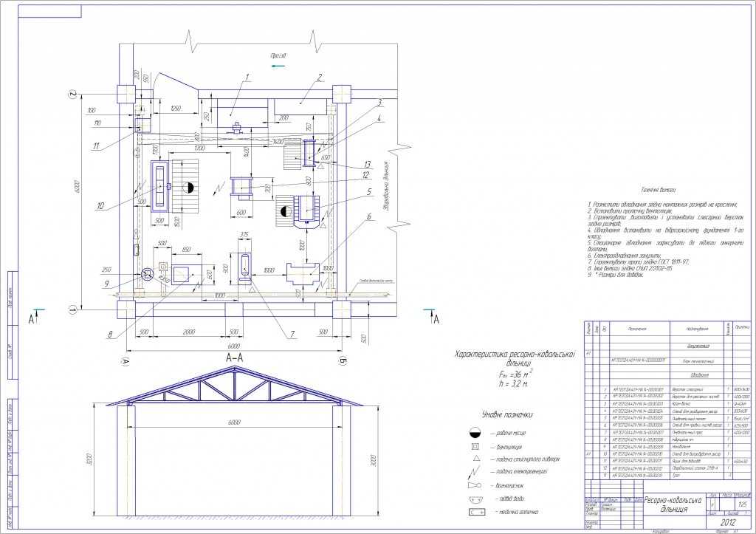Click callout number 11 left of the plan
Viewport: 756px width, 534px height.
coord(96,146)
